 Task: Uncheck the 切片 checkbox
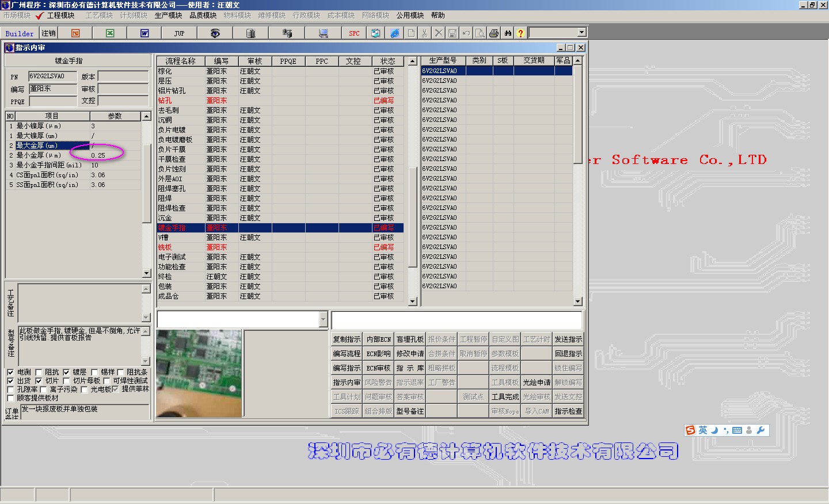pos(39,381)
